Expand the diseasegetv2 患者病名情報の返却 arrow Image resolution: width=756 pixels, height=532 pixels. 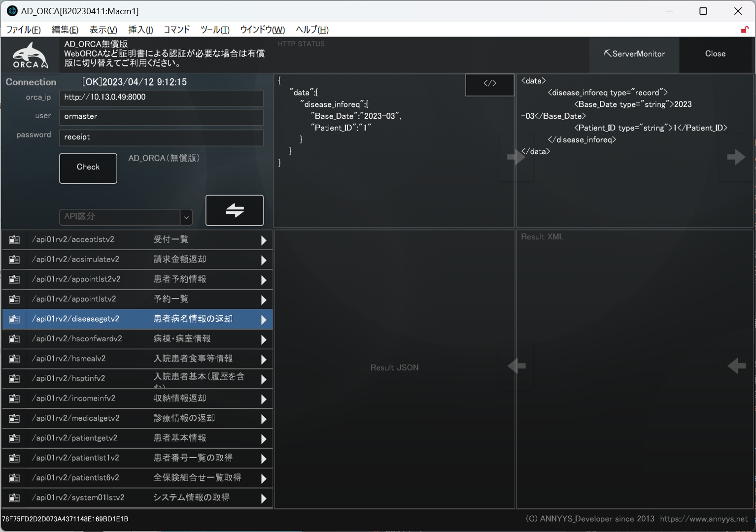264,320
